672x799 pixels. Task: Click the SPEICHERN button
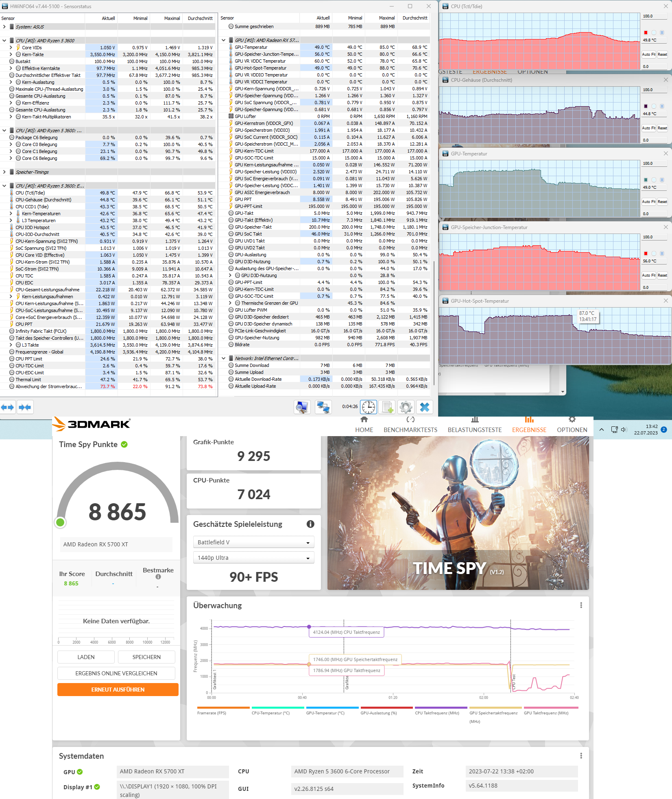tap(146, 657)
